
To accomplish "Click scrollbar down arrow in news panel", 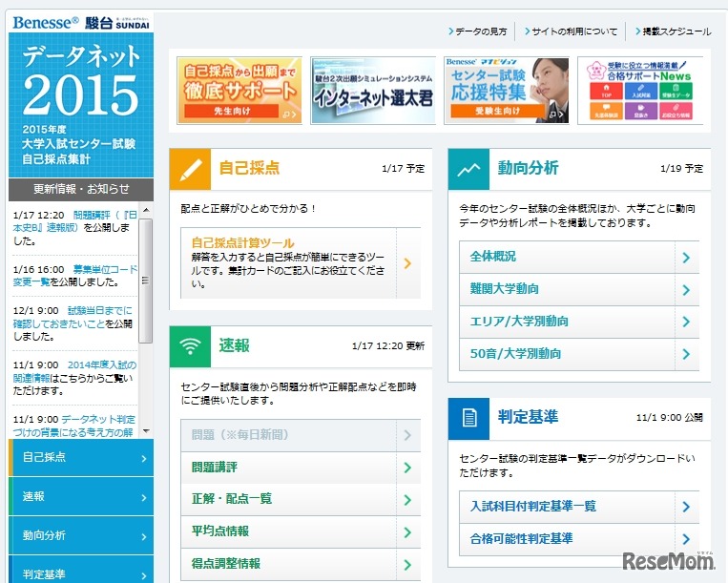I will 146,431.
